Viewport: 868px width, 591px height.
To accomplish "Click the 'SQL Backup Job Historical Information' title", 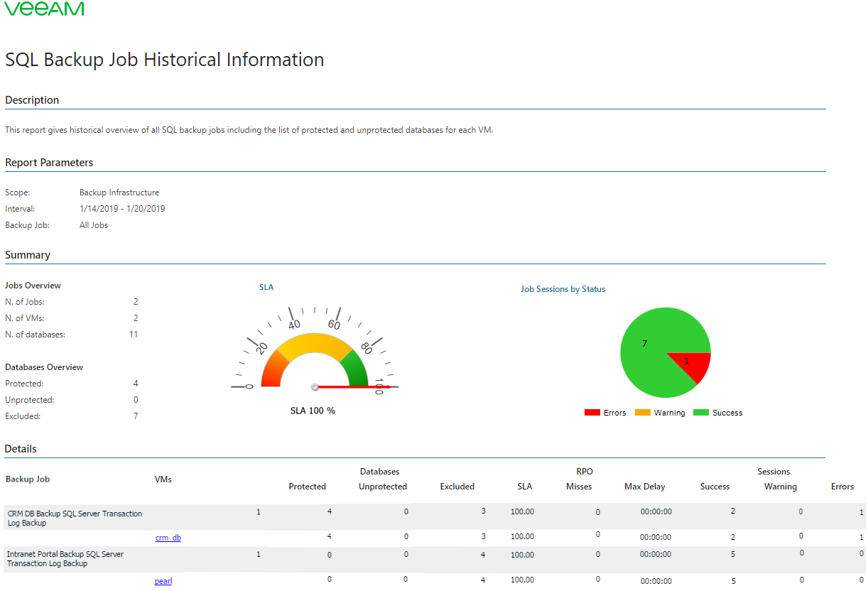I will pos(165,60).
